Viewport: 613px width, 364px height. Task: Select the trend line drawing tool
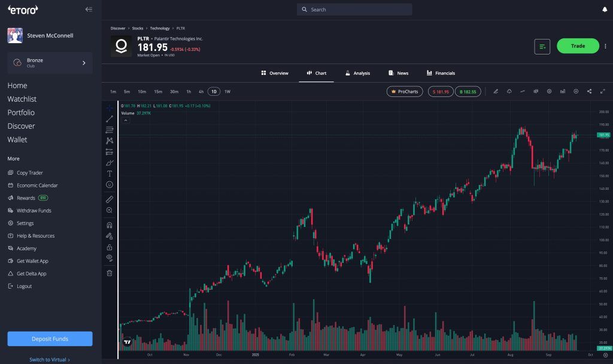tap(110, 119)
